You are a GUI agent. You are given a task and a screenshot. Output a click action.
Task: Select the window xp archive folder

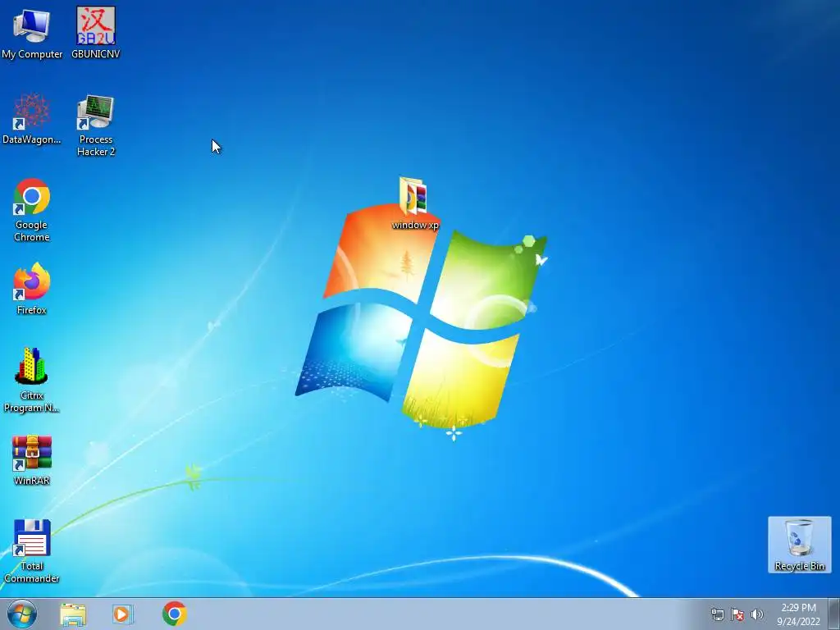415,203
